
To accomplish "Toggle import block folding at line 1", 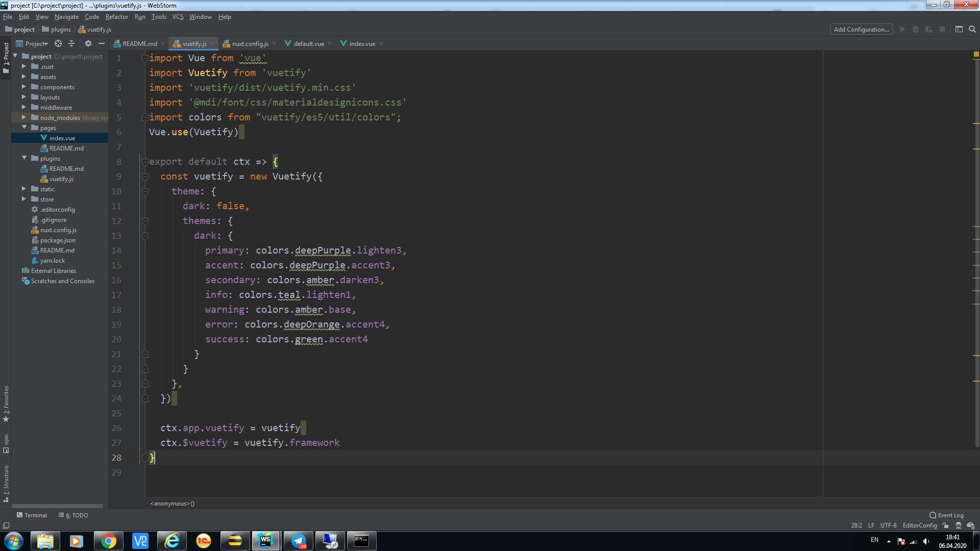I will [x=145, y=58].
